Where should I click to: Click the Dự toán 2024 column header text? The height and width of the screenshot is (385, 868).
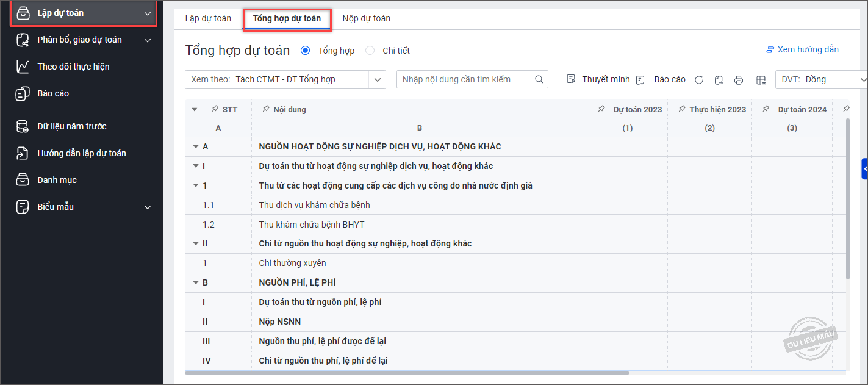tap(802, 109)
